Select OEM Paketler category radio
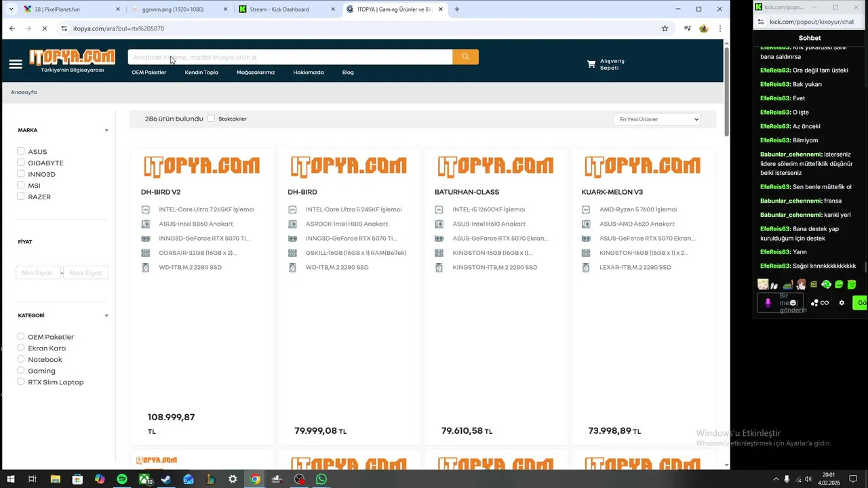868x488 pixels. click(x=21, y=336)
